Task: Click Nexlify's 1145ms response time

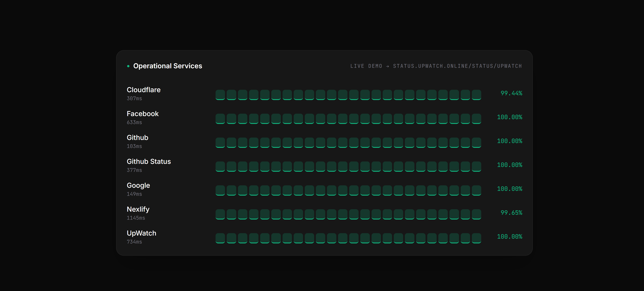Action: [136, 218]
